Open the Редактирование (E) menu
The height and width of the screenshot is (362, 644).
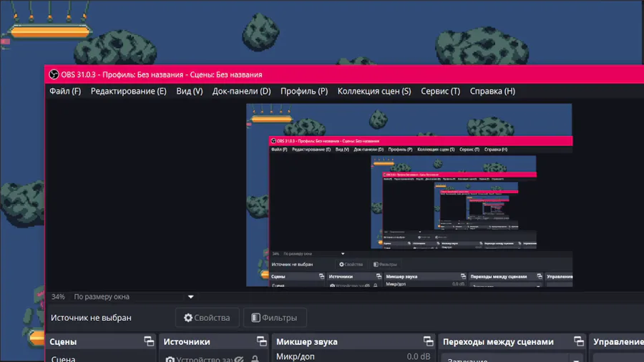(x=129, y=91)
